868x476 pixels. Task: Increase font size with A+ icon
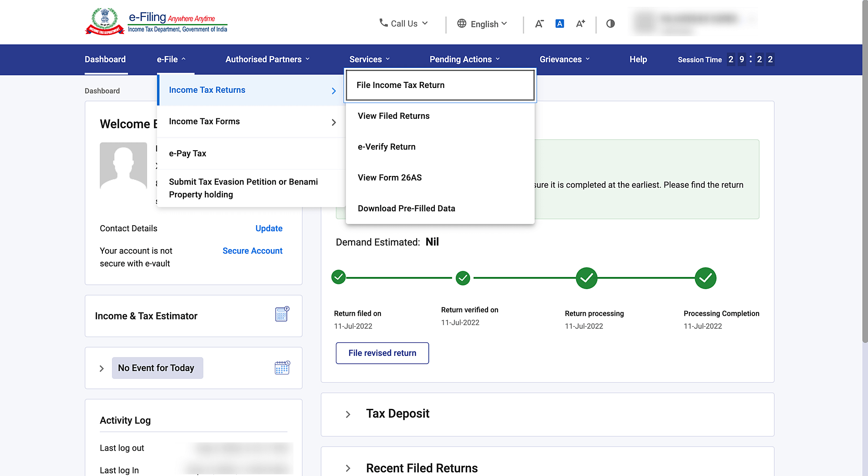click(x=580, y=24)
